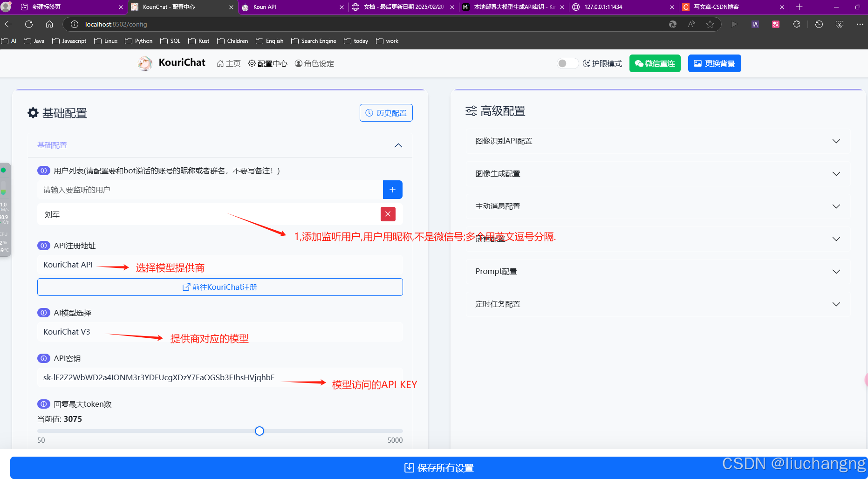Open browser extensions puzzle icon

tap(796, 24)
